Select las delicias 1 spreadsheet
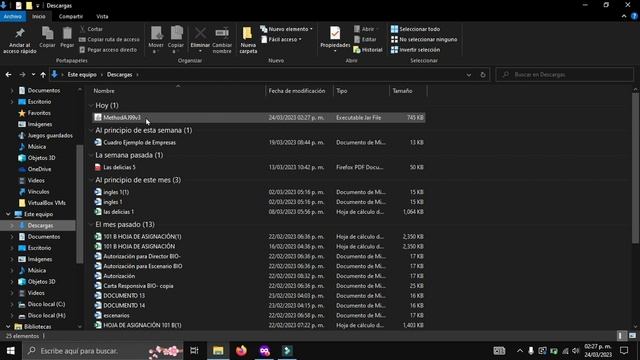 click(259, 212)
